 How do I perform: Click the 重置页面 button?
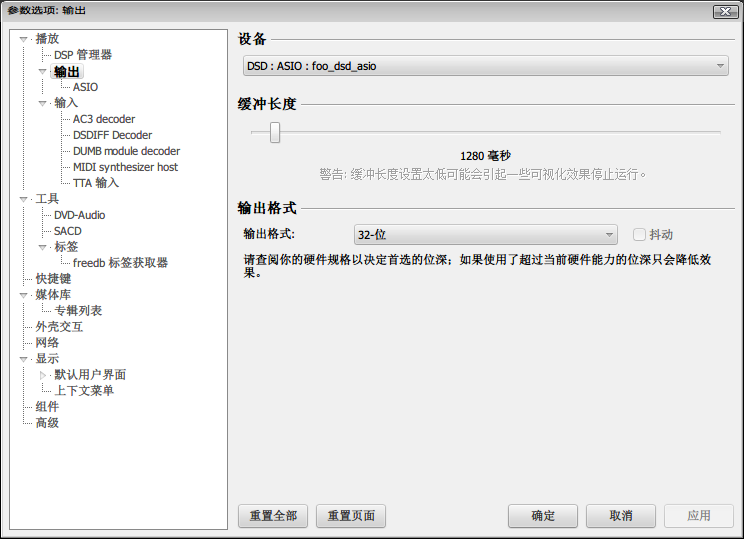(350, 516)
